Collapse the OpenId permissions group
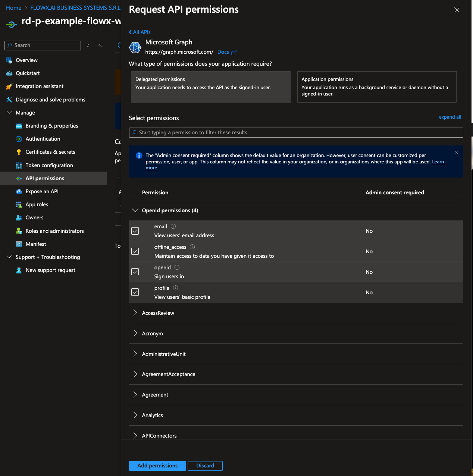The width and height of the screenshot is (473, 476). (x=135, y=210)
